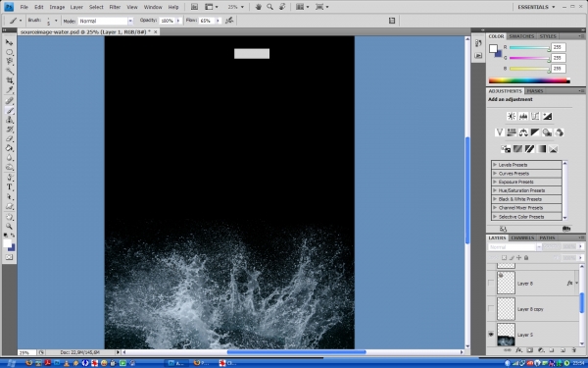This screenshot has width=588, height=368.
Task: Add an Exposure adjustment
Action: [x=547, y=116]
